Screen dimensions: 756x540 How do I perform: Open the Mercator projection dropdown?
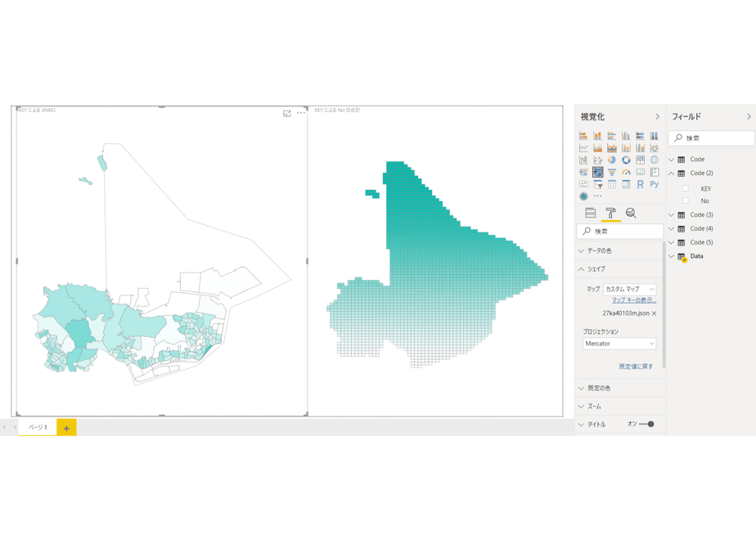pos(619,344)
